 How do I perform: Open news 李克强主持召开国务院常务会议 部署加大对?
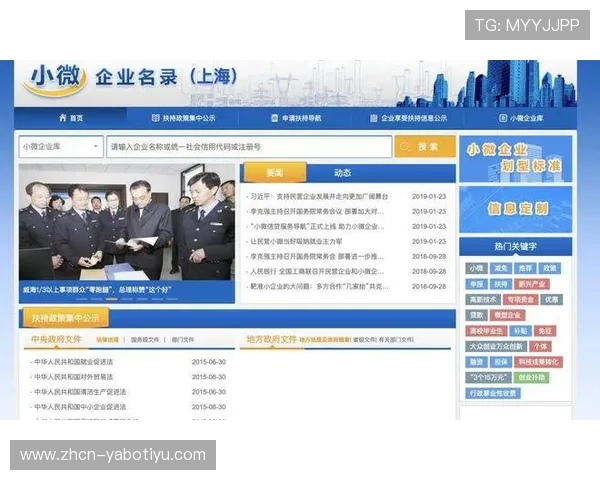click(317, 211)
